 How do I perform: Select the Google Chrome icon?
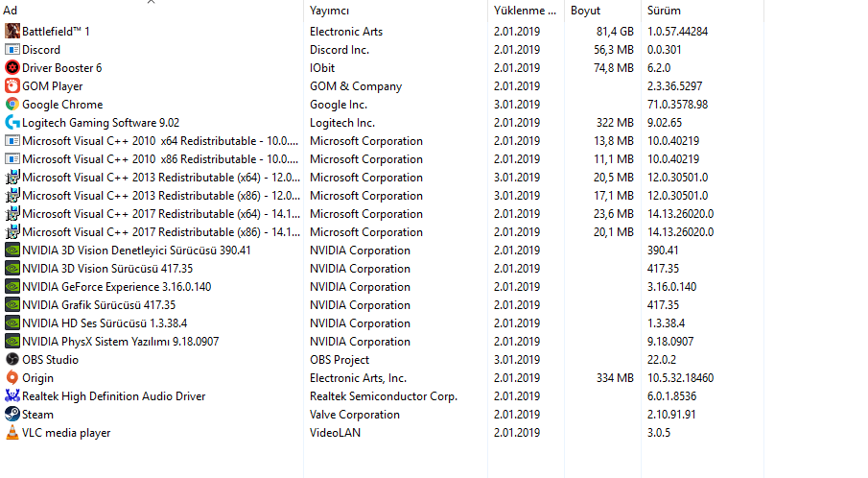(x=12, y=104)
